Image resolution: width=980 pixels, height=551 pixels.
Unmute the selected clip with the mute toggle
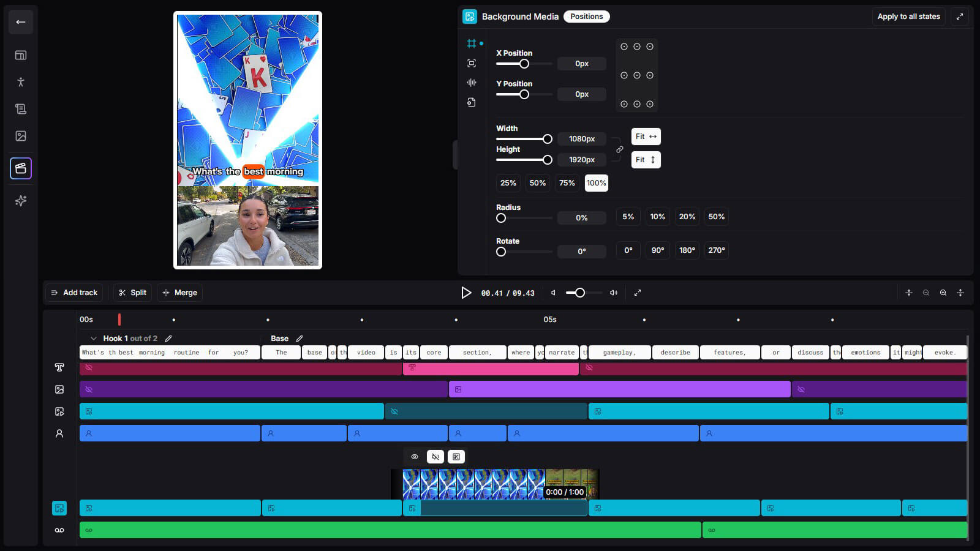pos(435,457)
